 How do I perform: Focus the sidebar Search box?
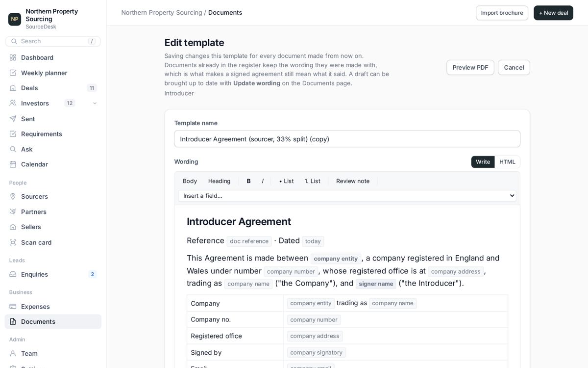(53, 41)
